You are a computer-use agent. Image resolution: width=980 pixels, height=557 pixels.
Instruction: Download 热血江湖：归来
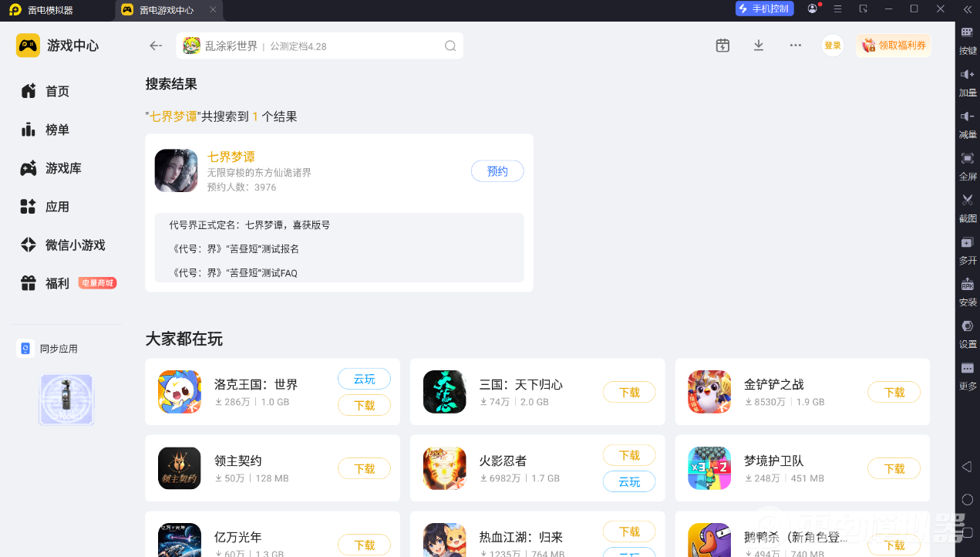629,532
